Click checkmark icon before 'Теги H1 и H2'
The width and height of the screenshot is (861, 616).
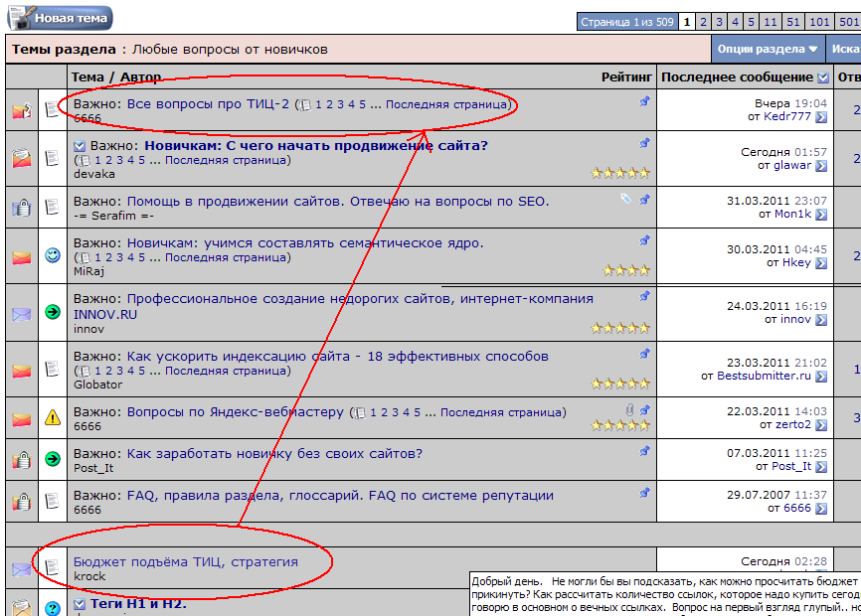coord(80,604)
